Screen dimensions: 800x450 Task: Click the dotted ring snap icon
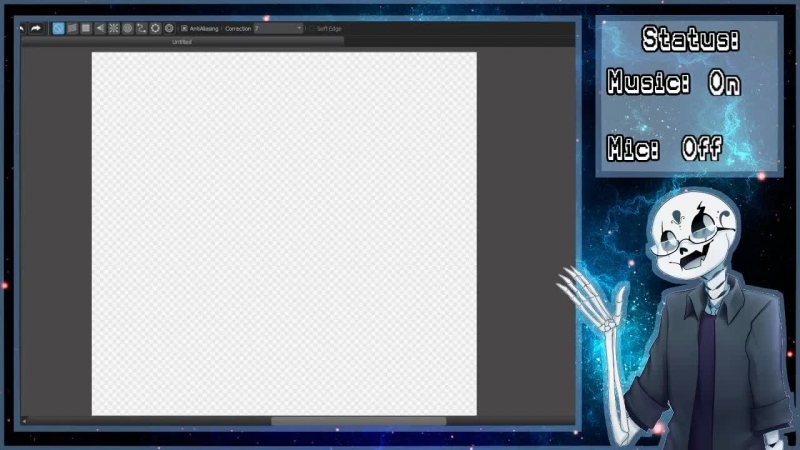tap(155, 29)
